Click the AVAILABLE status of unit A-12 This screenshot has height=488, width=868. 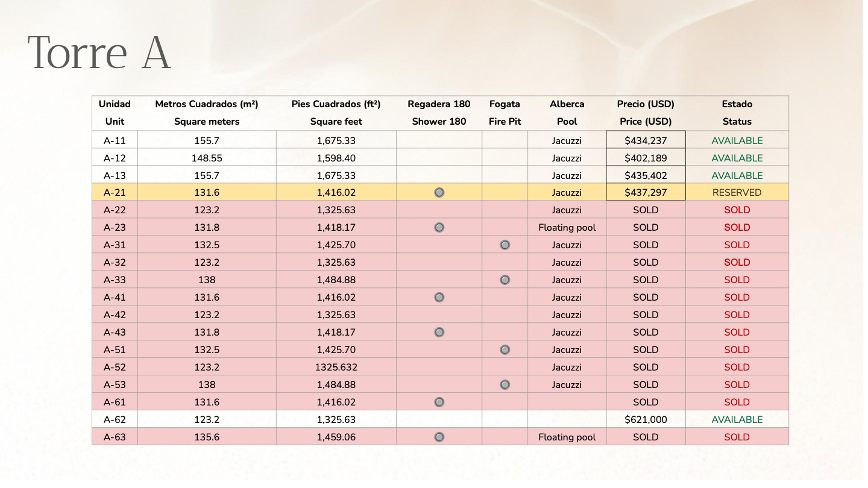(x=737, y=158)
